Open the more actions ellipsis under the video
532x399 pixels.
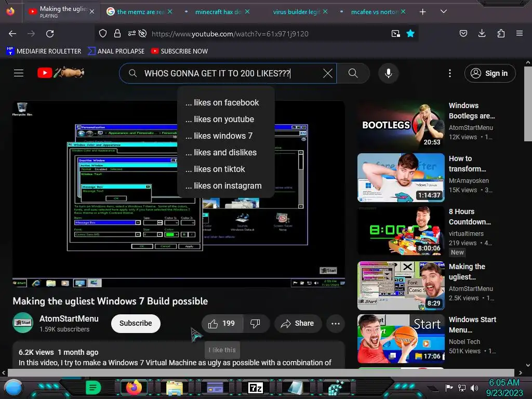[336, 323]
